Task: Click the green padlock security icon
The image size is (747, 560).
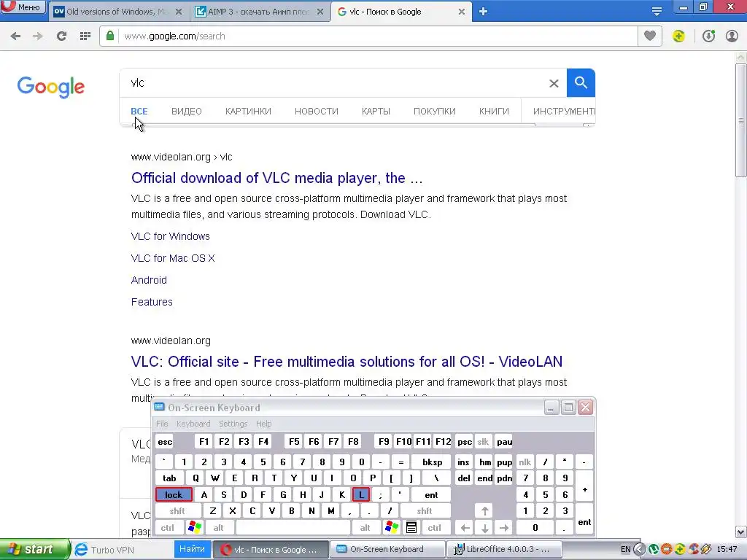Action: click(x=110, y=36)
